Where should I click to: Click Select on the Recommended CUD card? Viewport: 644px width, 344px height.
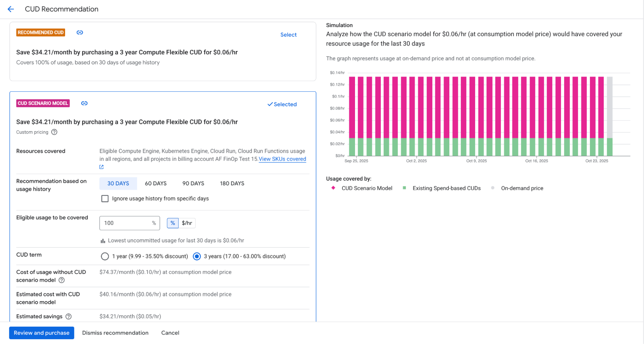point(288,34)
